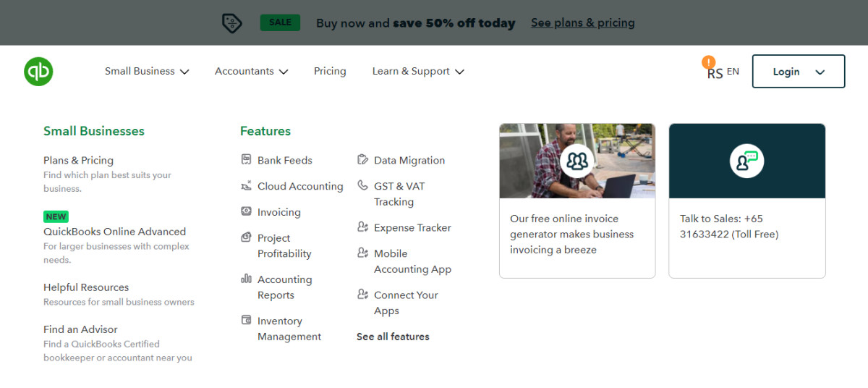Image resolution: width=868 pixels, height=388 pixels.
Task: Click 'Resources for small business owners' text
Action: [x=119, y=302]
